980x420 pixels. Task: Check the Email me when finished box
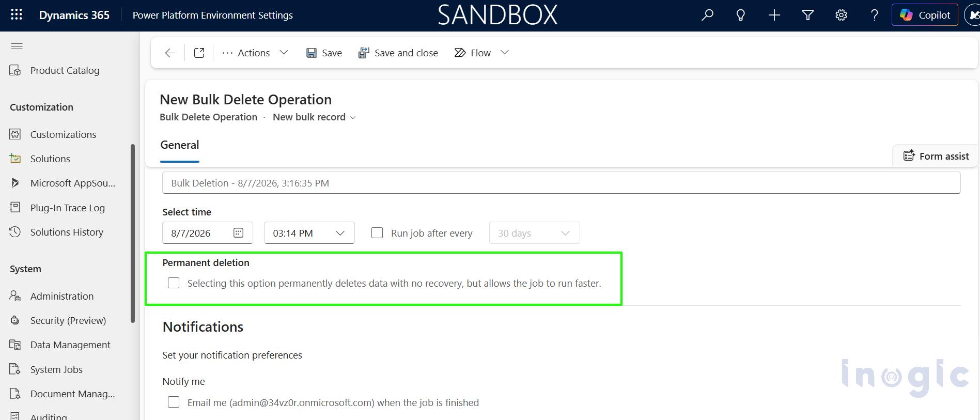pos(174,402)
